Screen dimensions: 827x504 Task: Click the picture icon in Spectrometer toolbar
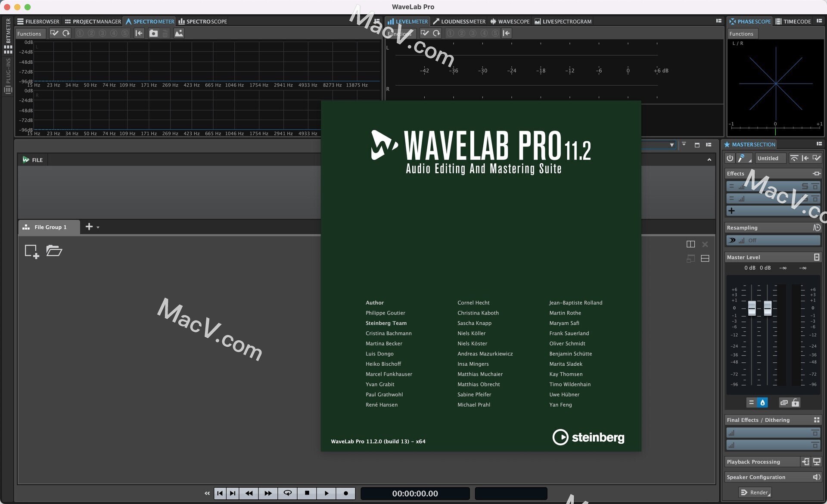tap(179, 33)
